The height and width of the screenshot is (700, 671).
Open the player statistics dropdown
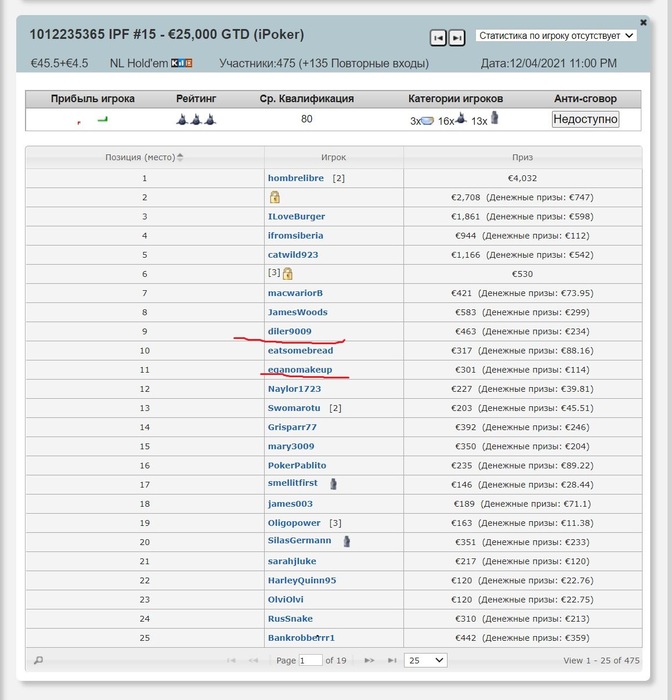click(555, 36)
